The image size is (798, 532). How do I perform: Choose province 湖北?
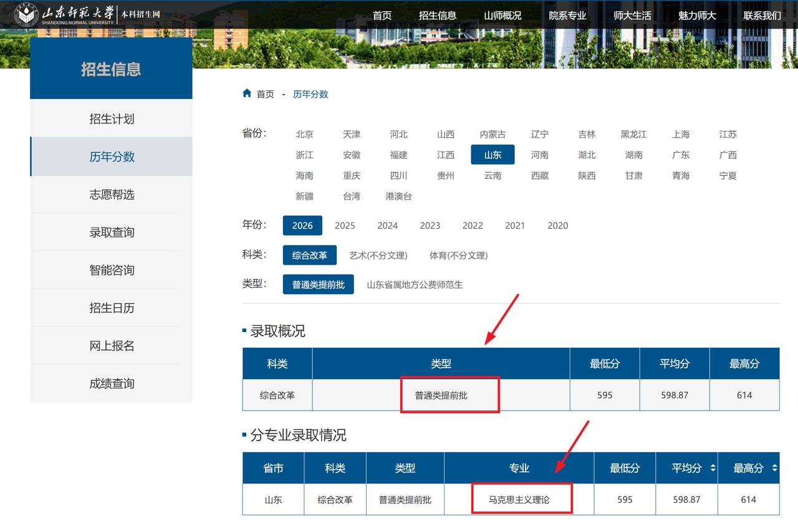click(587, 154)
